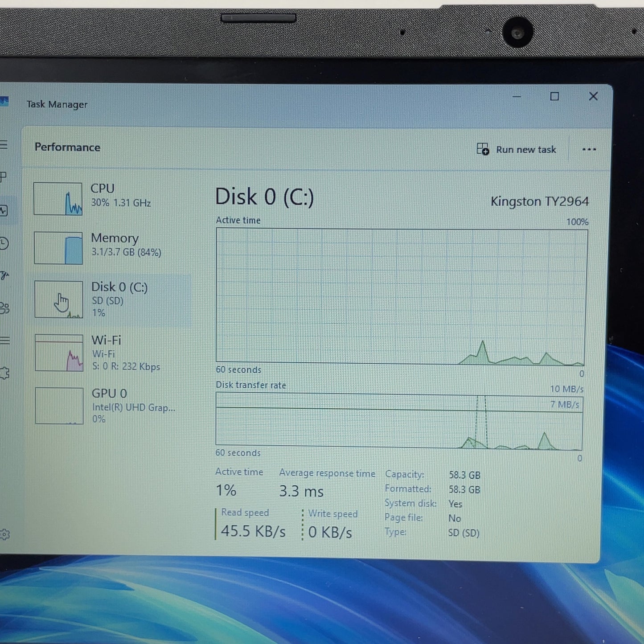Screen dimensions: 644x644
Task: Open the Services puzzle-piece icon
Action: tap(4, 373)
